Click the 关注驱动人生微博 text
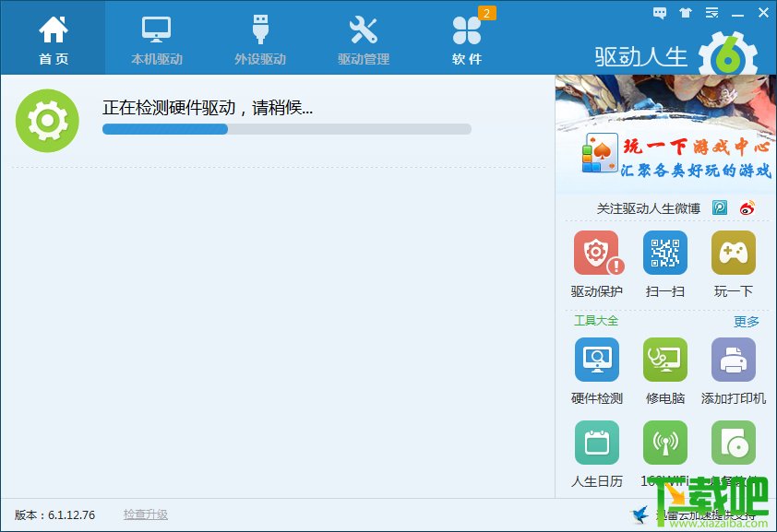The image size is (777, 532). (648, 208)
